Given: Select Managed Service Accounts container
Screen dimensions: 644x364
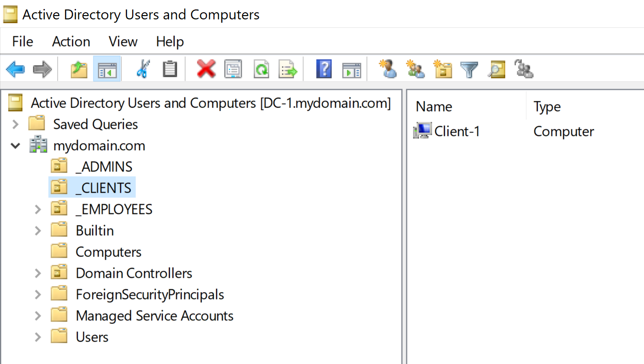Looking at the screenshot, I should click(154, 316).
